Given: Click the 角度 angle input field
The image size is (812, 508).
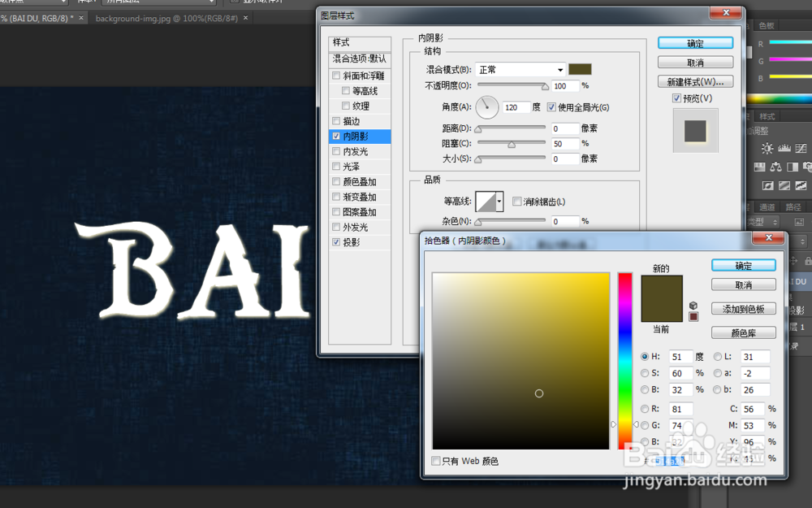Looking at the screenshot, I should click(516, 107).
